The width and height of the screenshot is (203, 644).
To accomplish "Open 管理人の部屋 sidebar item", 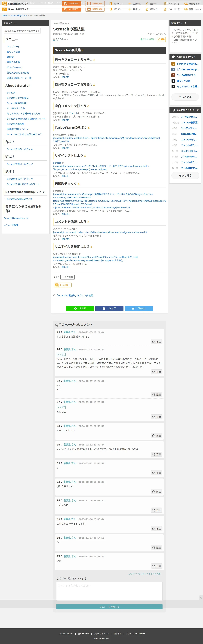I will 13,62.
